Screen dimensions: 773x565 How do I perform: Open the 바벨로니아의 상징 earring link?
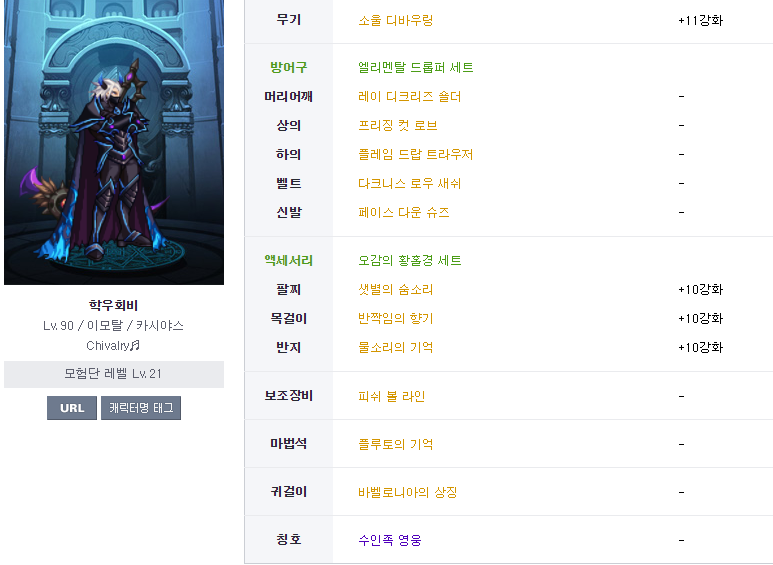[x=408, y=492]
